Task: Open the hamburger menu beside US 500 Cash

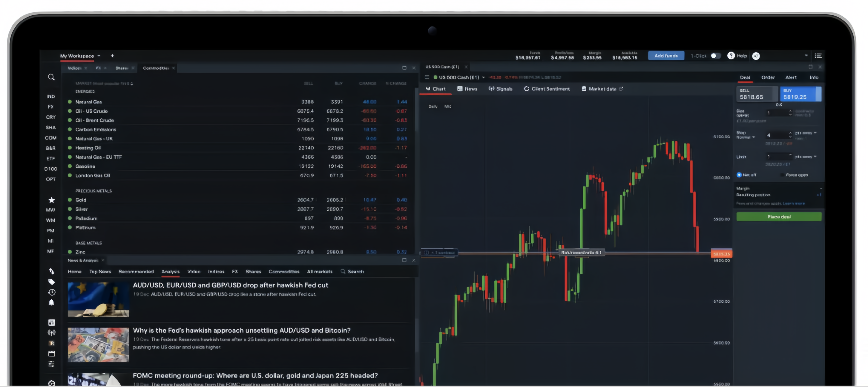Action: click(x=427, y=77)
